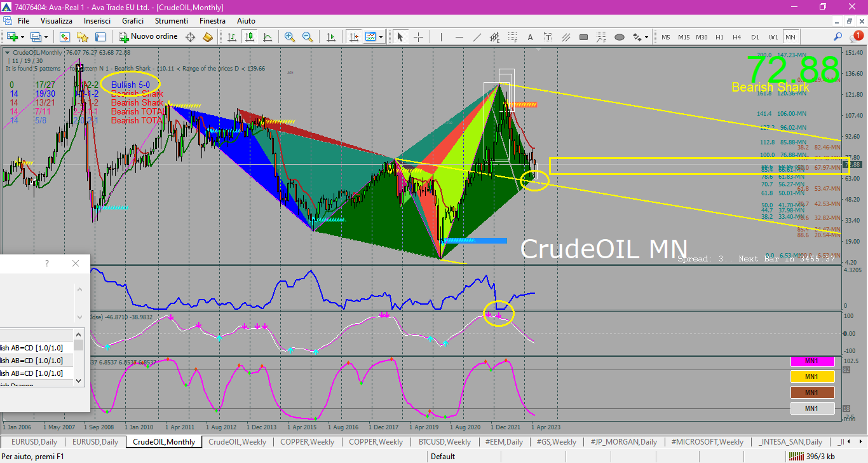
Task: Select the ellipse shape tool
Action: point(620,37)
